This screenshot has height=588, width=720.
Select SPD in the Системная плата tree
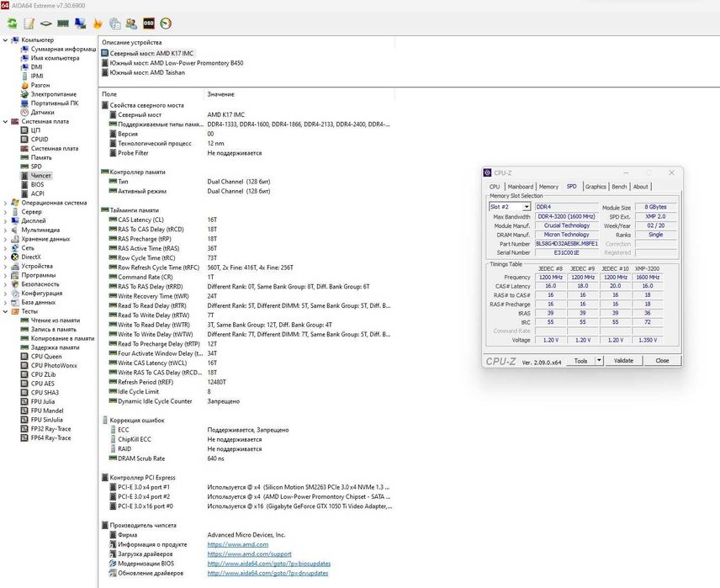tap(36, 167)
